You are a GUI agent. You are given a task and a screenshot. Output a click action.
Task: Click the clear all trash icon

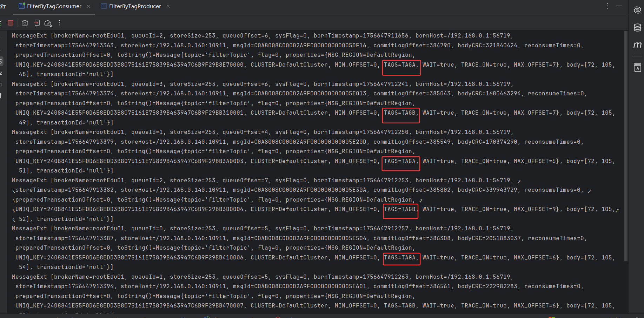[x=1, y=95]
